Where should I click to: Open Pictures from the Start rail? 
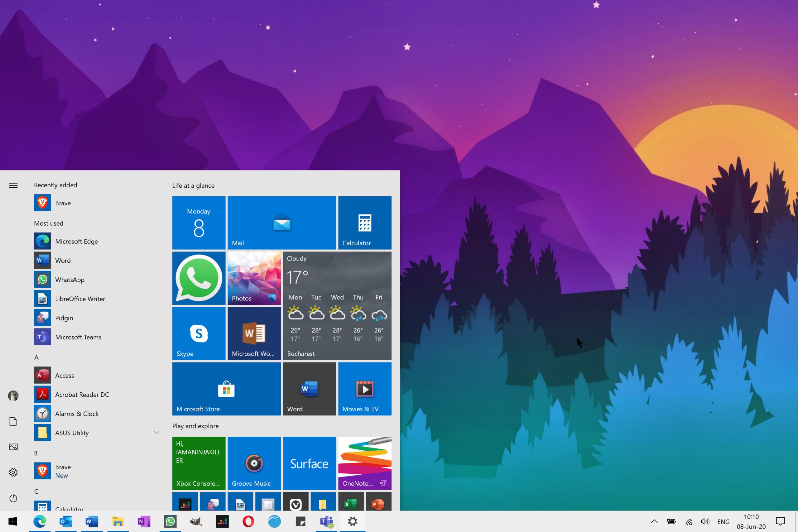(x=13, y=447)
